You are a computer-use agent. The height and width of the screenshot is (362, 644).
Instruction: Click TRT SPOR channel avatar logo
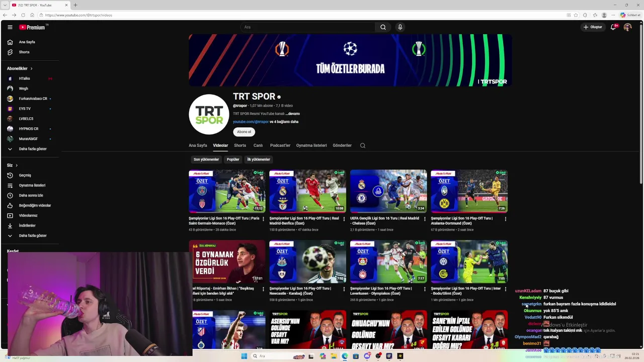coord(209,114)
